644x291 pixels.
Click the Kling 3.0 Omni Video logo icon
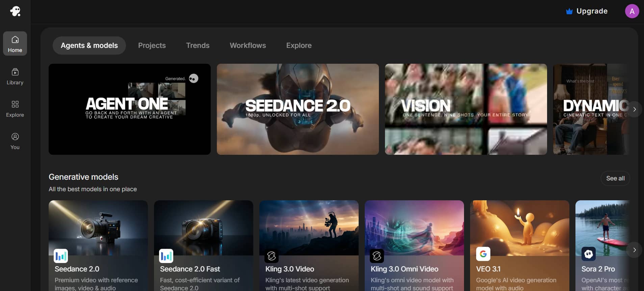(x=377, y=256)
